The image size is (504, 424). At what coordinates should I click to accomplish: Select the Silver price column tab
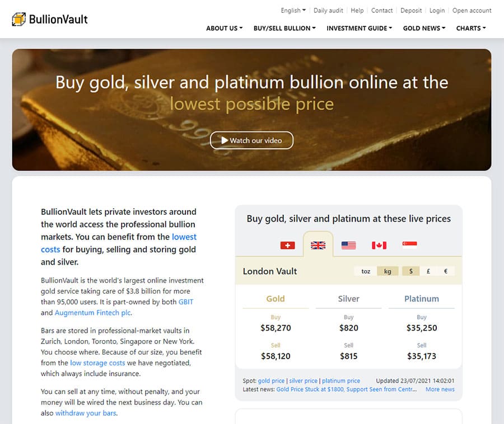[x=348, y=299]
